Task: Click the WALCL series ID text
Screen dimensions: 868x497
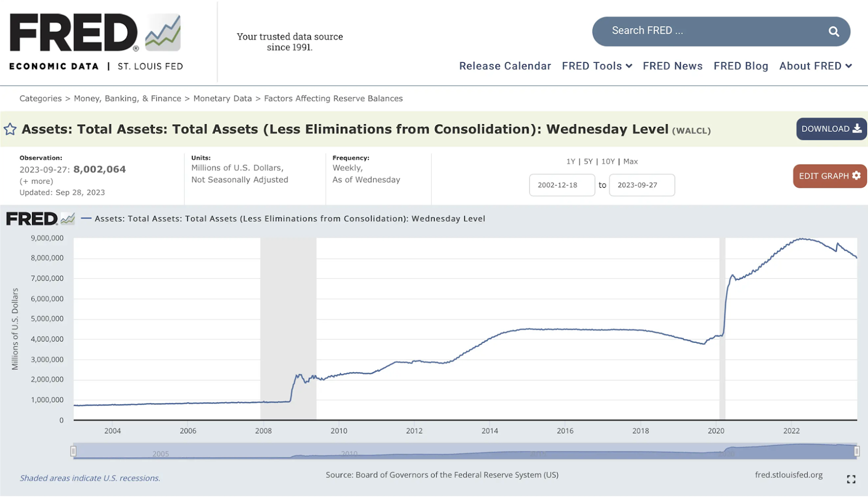Action: click(x=691, y=131)
